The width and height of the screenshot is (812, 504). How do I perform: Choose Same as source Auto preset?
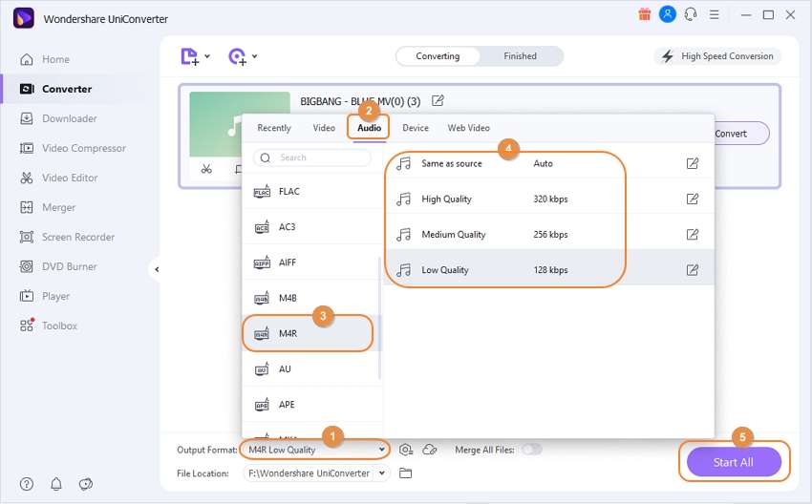549,163
